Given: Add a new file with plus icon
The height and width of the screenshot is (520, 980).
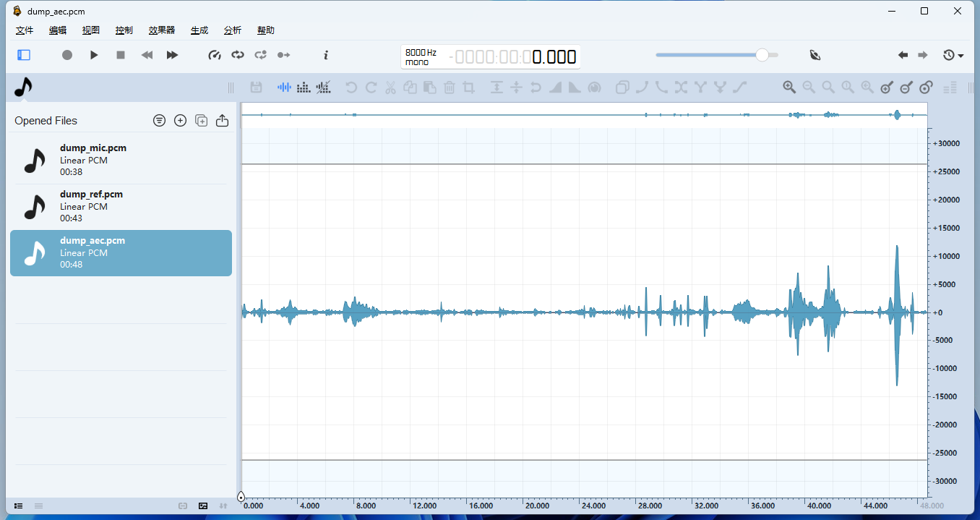Looking at the screenshot, I should click(x=181, y=121).
